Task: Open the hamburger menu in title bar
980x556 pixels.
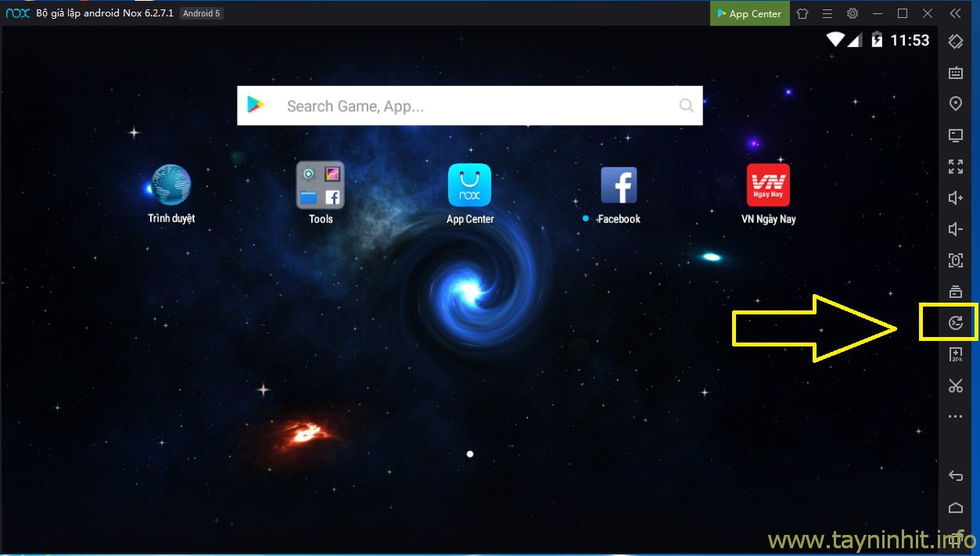Action: [827, 13]
